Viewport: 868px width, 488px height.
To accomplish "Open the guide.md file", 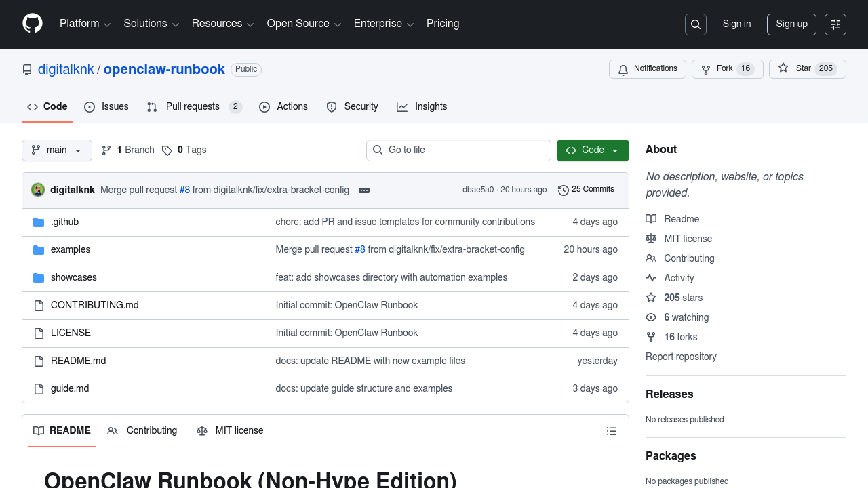I will pos(70,388).
